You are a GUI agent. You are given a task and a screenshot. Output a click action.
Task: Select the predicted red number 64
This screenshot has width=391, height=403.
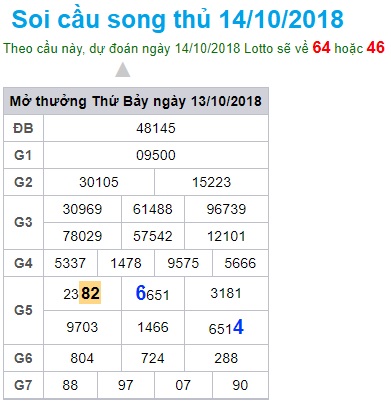(321, 47)
